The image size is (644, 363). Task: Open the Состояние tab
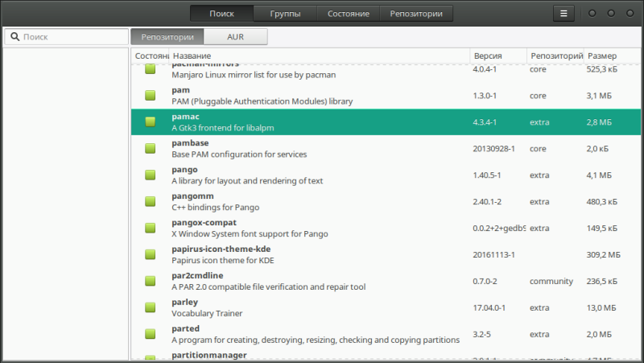[349, 14]
